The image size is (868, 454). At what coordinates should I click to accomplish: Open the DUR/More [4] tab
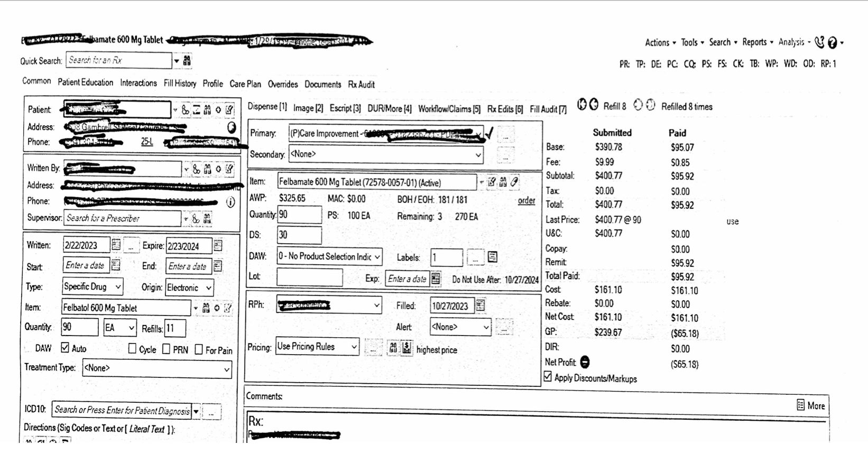click(389, 108)
